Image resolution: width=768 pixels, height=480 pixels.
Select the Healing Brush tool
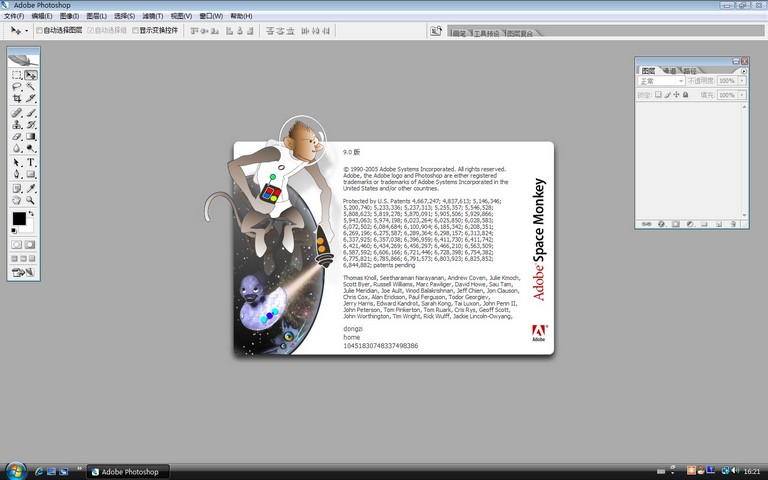click(x=17, y=113)
